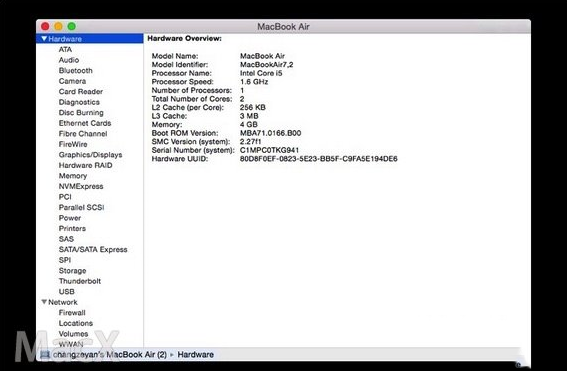This screenshot has height=372, width=567.
Task: Select Thunderbolt in the sidebar
Action: 80,281
